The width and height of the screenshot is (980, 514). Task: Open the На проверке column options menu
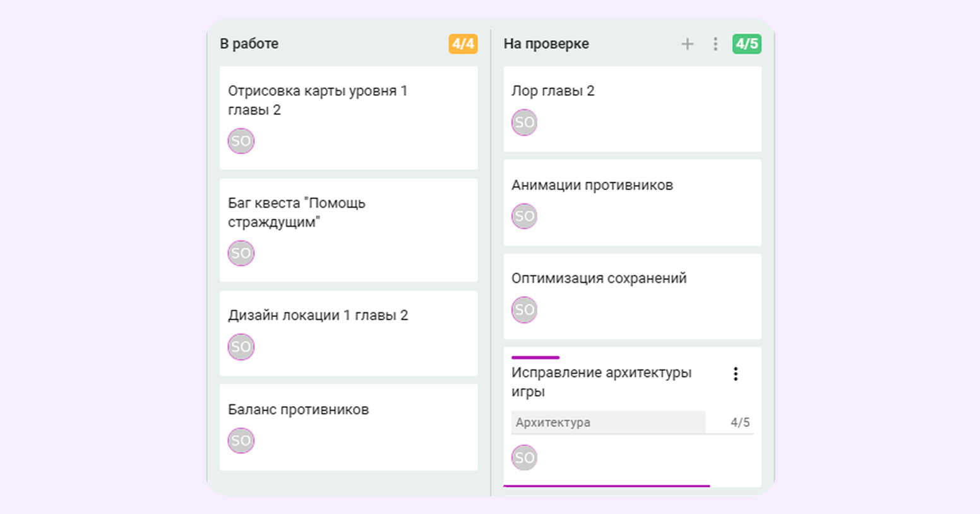tap(715, 44)
